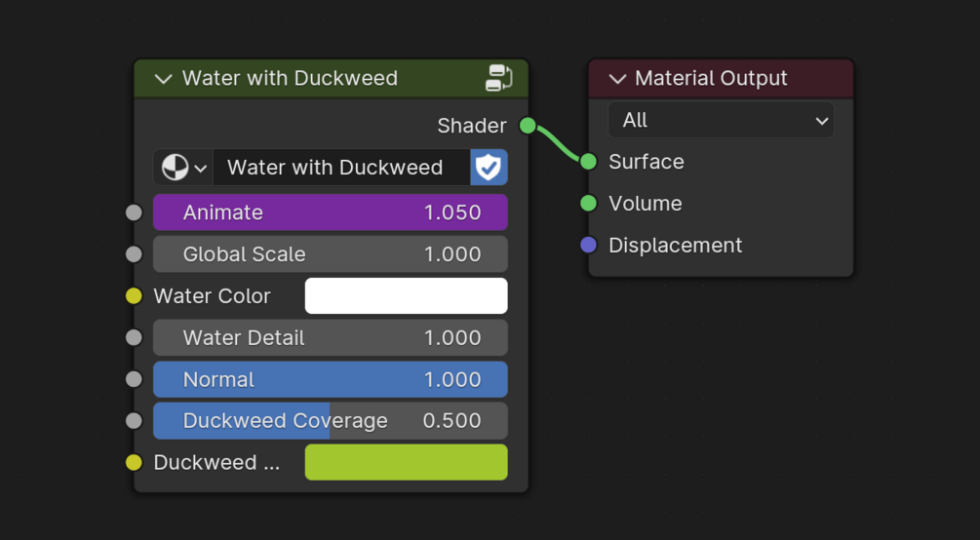This screenshot has height=540, width=980.
Task: Click the Volume input socket
Action: [588, 204]
